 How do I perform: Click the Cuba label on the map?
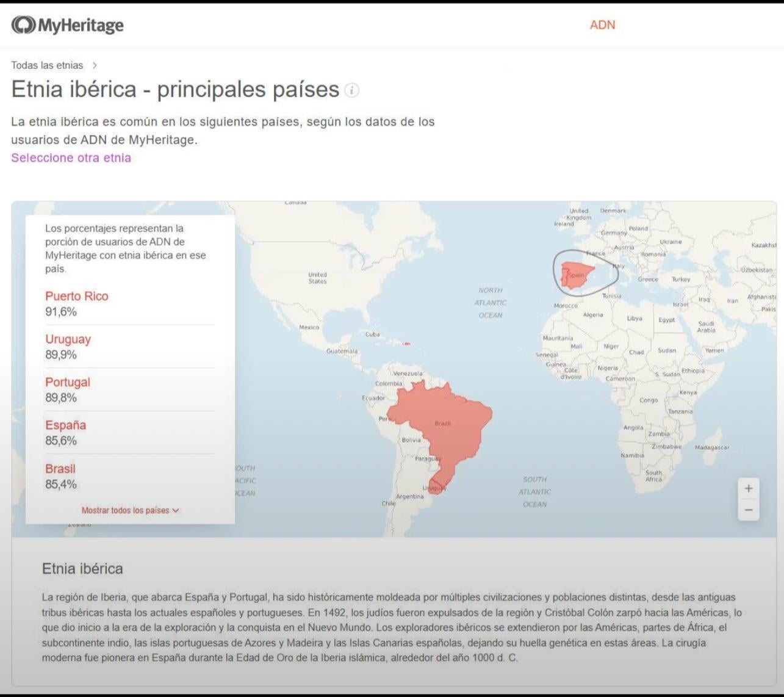[372, 334]
